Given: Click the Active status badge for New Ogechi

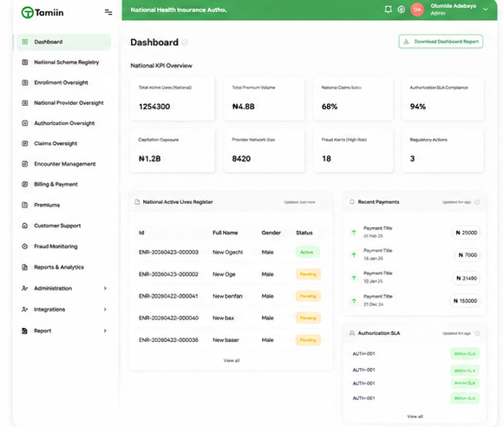Looking at the screenshot, I should click(307, 252).
